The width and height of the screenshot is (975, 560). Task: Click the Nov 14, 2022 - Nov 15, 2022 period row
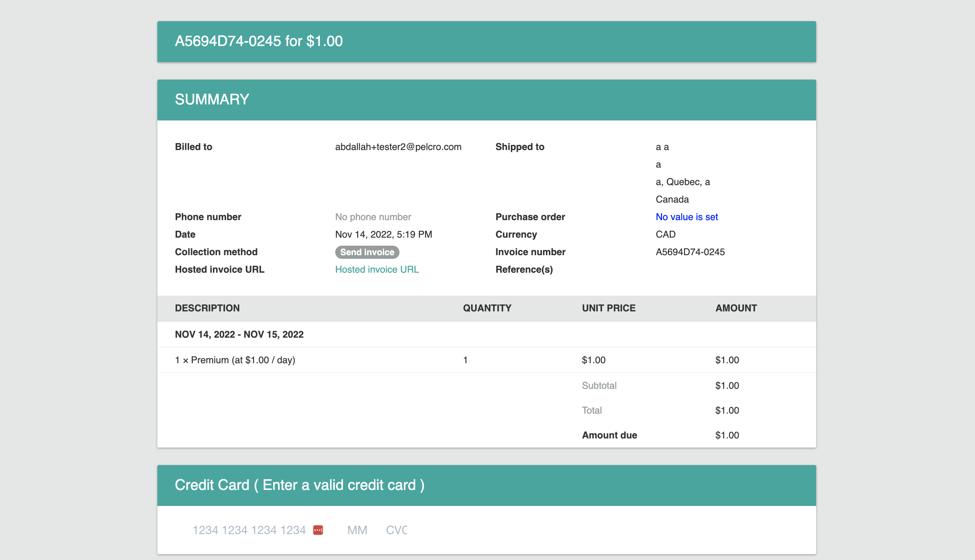click(x=239, y=334)
